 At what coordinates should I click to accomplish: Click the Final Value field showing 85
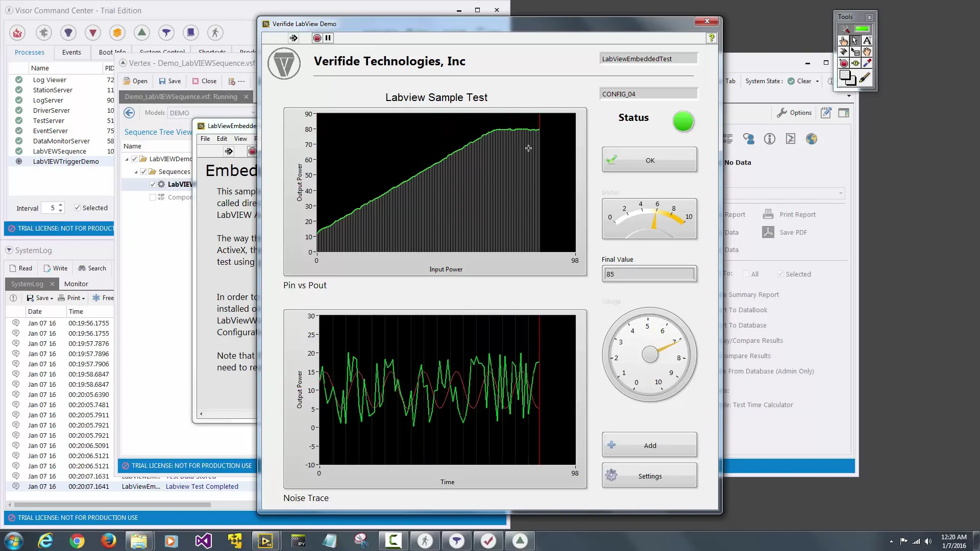[x=649, y=274]
